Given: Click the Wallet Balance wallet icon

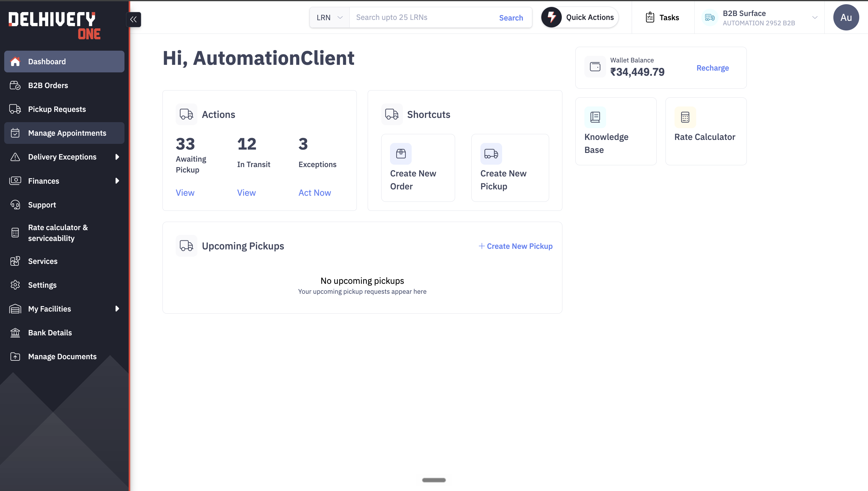Looking at the screenshot, I should [595, 67].
